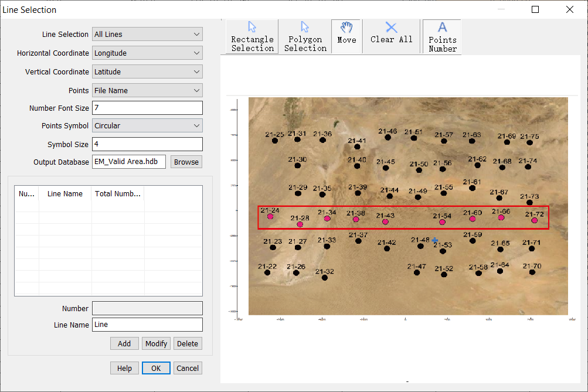
Task: Click the black point 21-32
Action: 325,278
